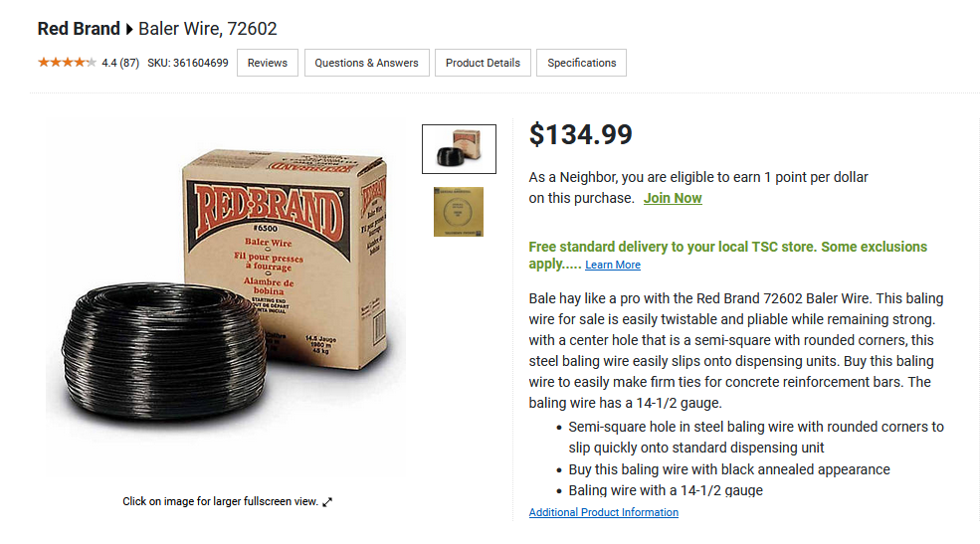Image resolution: width=980 pixels, height=544 pixels.
Task: Click the Red Brand brand name link
Action: 79,29
